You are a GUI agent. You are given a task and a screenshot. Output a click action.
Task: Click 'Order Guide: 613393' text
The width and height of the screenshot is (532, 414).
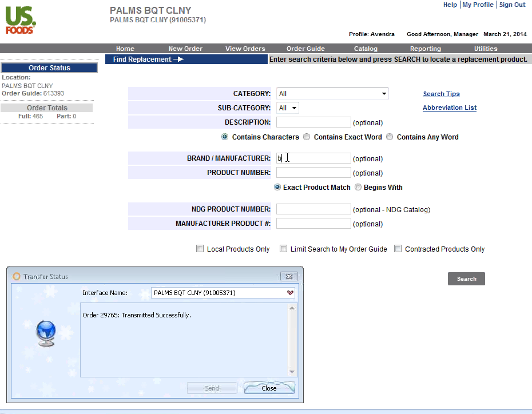point(33,93)
